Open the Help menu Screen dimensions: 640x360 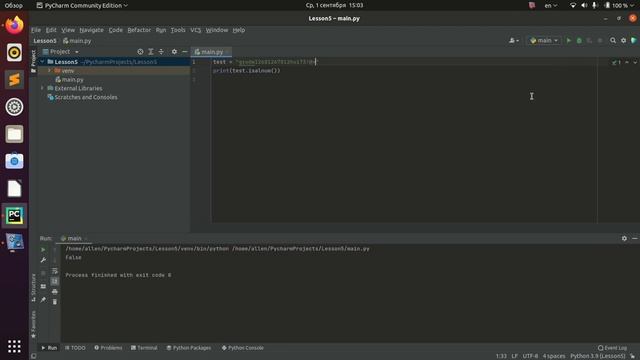tap(239, 30)
